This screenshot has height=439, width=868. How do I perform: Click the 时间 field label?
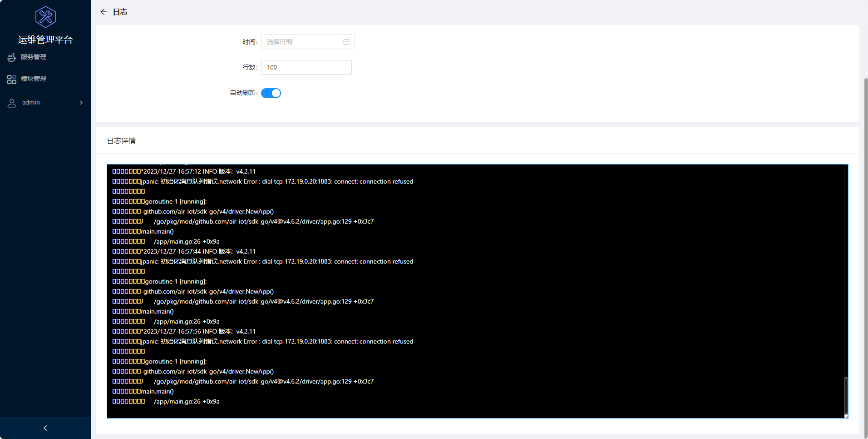250,42
